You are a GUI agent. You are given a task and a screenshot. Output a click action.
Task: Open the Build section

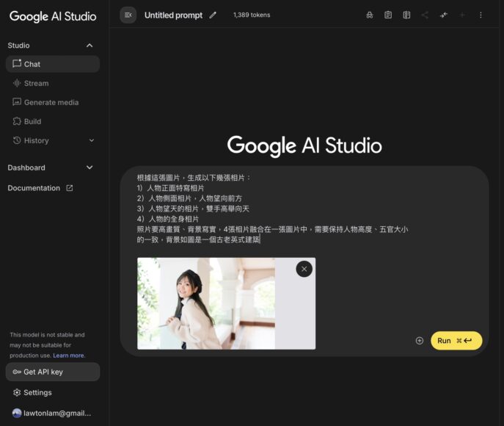tap(32, 121)
